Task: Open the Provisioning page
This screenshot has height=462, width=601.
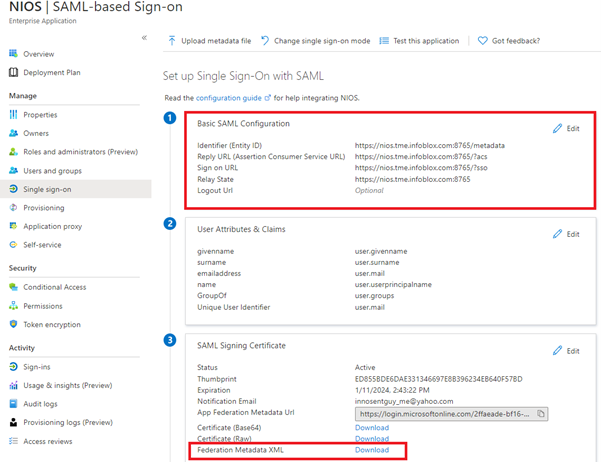Action: [44, 207]
